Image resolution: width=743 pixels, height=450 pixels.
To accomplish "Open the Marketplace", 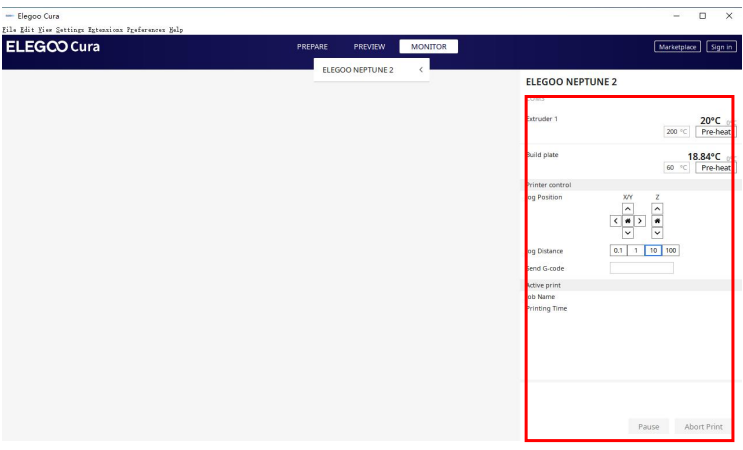I will coord(677,46).
